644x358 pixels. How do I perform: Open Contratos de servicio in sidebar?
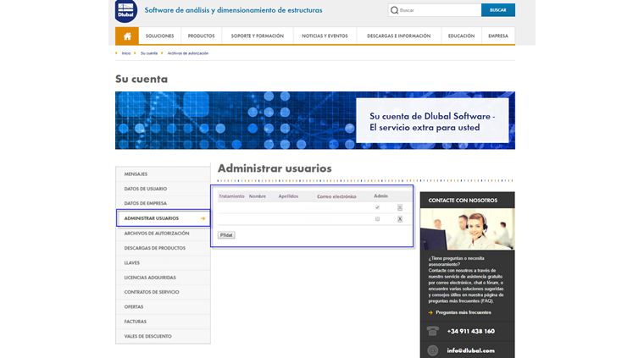tap(163, 292)
